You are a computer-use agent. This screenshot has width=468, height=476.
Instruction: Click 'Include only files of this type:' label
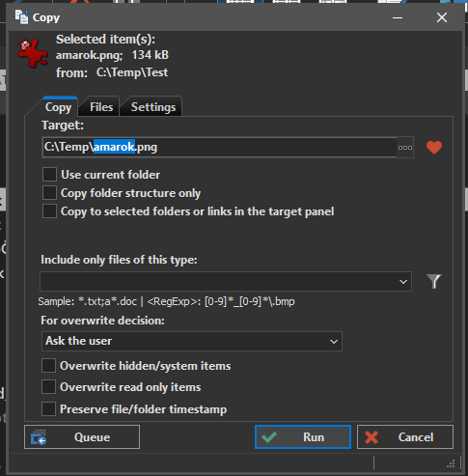tap(119, 260)
